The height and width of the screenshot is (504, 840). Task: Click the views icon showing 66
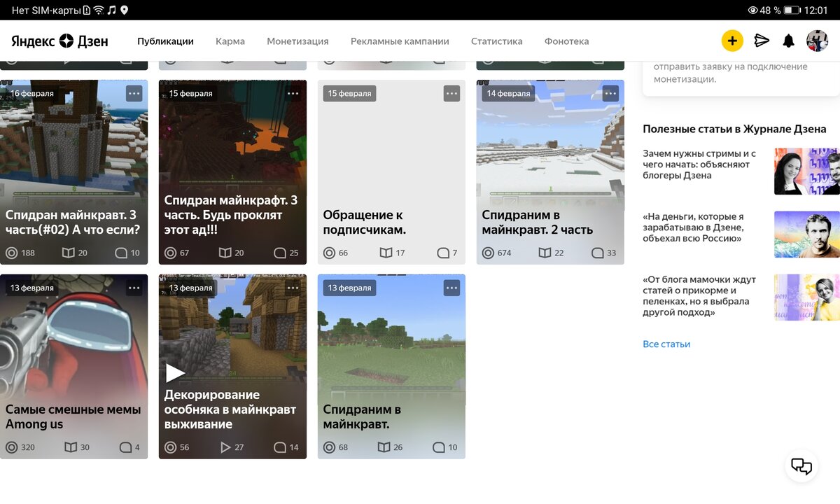tap(329, 253)
